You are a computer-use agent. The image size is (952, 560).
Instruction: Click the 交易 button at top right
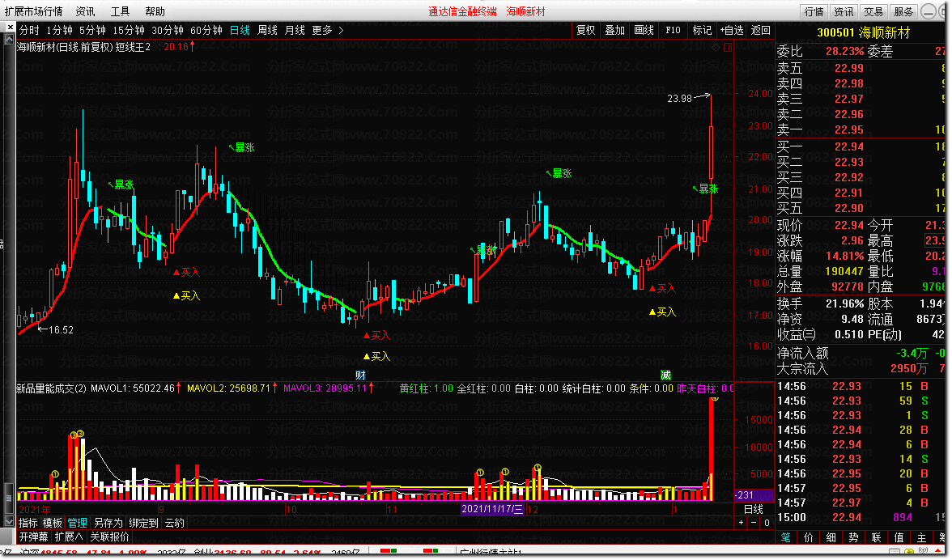(x=873, y=11)
